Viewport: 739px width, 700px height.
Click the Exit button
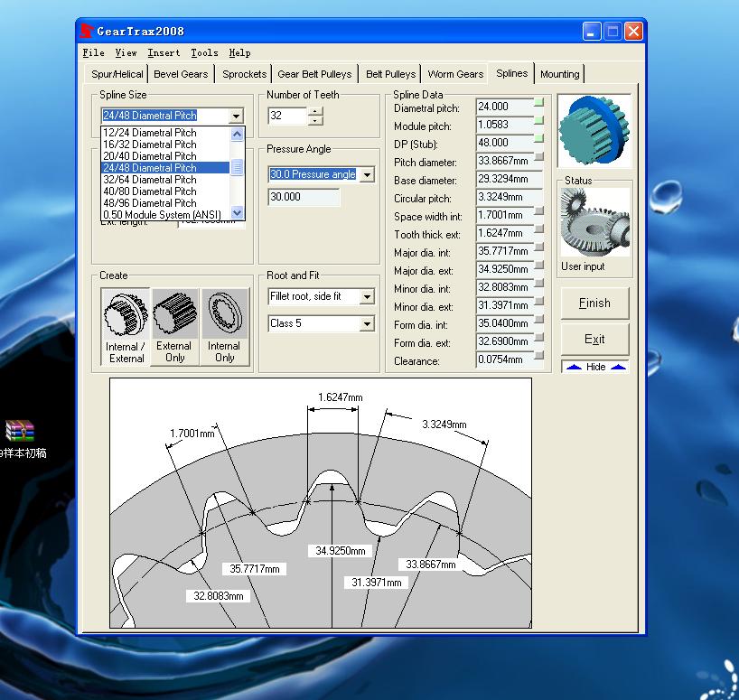[x=594, y=340]
